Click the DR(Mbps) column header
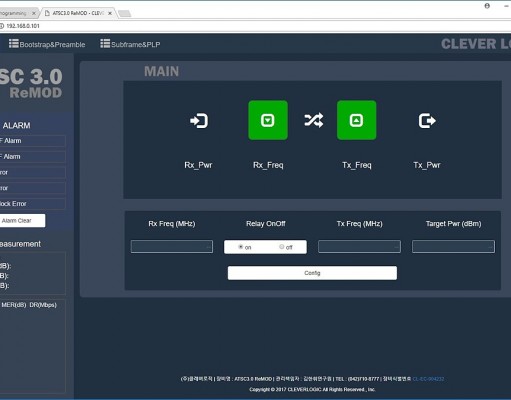 point(43,305)
